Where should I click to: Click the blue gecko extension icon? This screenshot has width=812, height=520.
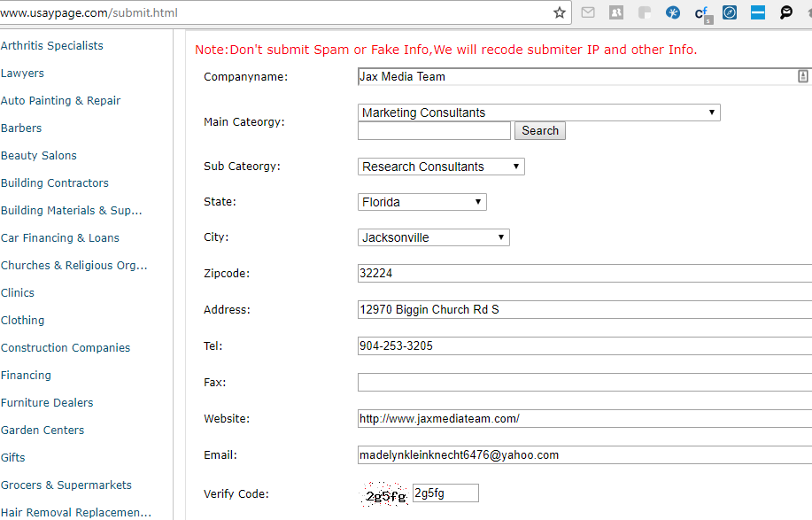click(x=673, y=12)
